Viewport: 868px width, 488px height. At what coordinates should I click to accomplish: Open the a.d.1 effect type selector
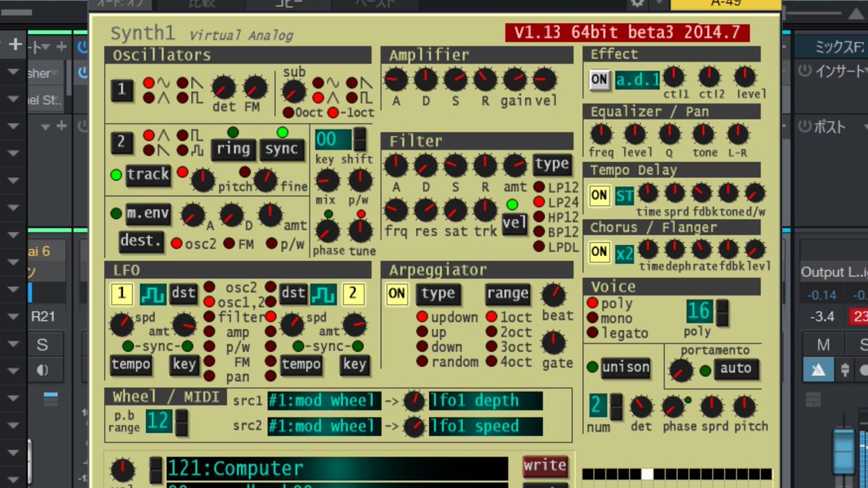[637, 80]
